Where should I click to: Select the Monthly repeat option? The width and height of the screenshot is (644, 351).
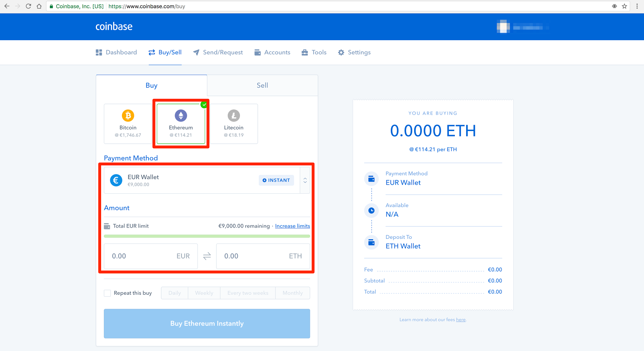tap(293, 293)
